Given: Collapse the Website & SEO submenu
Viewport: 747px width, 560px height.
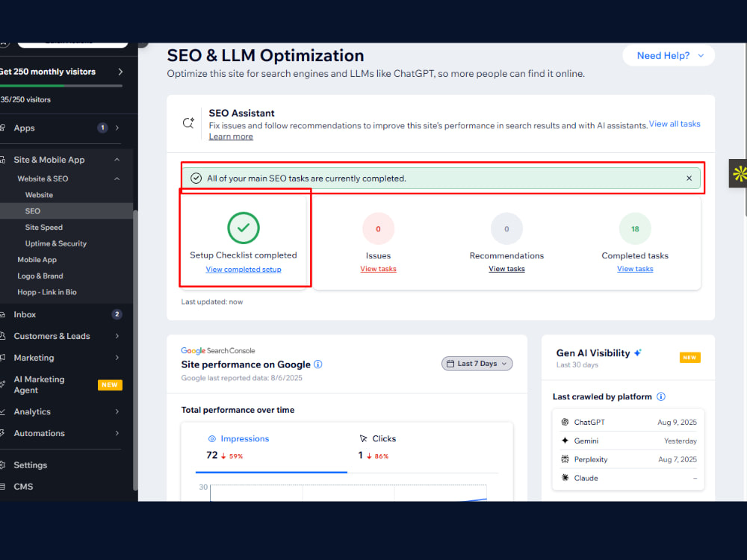Looking at the screenshot, I should pyautogui.click(x=117, y=178).
